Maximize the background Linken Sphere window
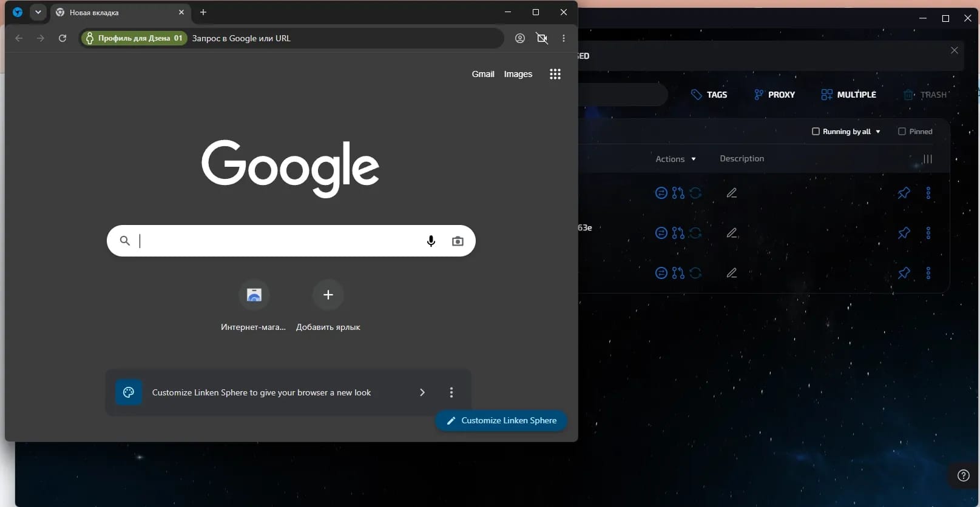 point(945,18)
